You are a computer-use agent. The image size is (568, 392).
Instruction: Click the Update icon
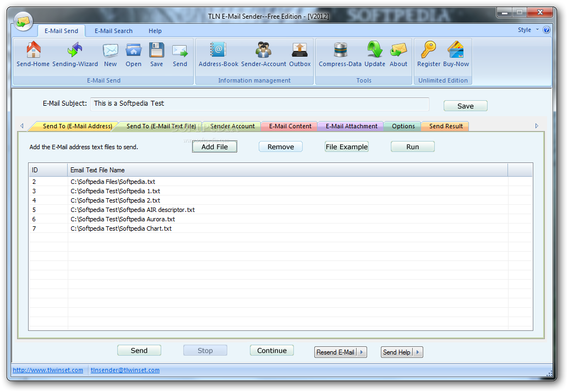click(375, 54)
